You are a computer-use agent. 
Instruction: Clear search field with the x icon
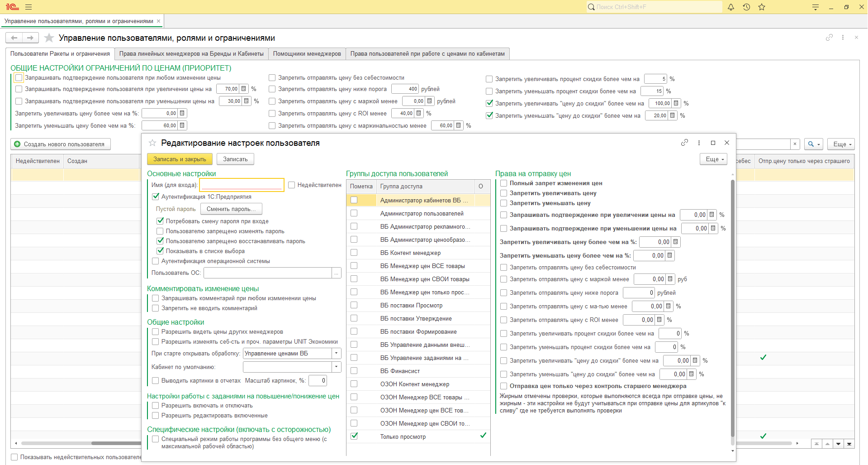[x=795, y=144]
